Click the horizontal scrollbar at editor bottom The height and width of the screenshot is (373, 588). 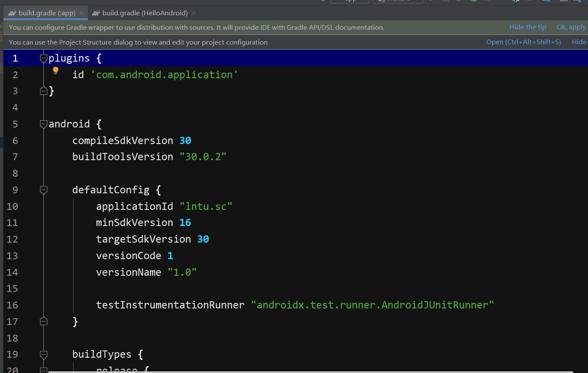(311, 372)
